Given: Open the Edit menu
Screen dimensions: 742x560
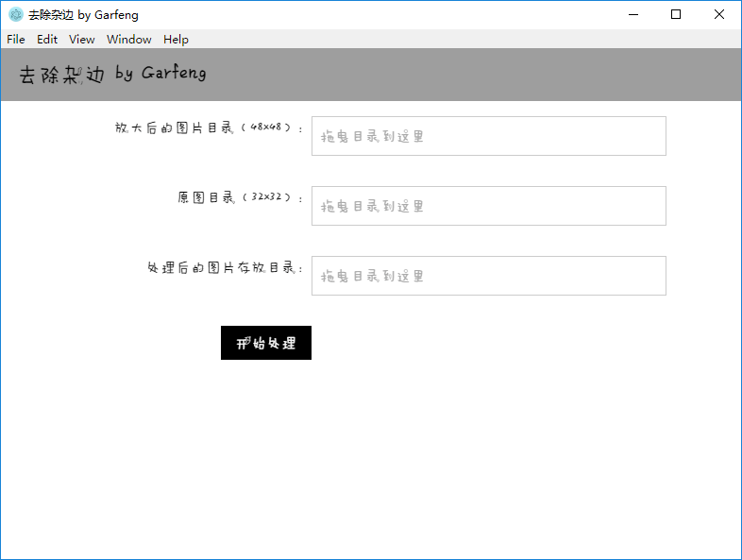Looking at the screenshot, I should point(47,40).
